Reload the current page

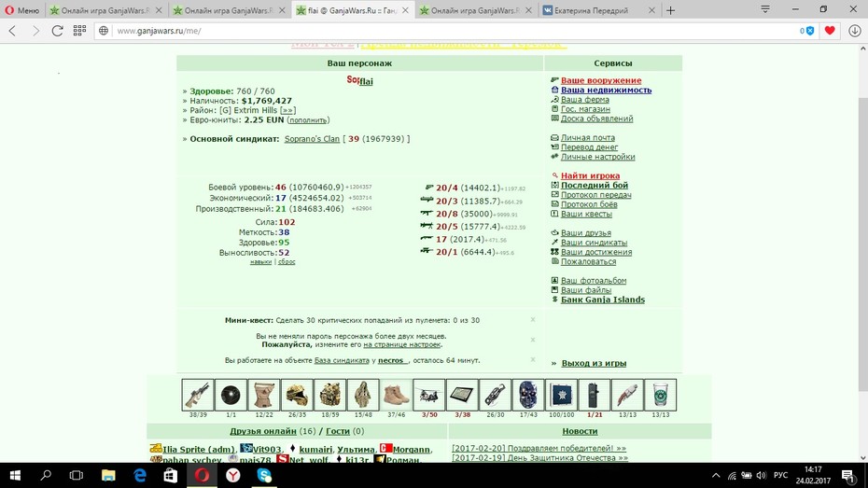point(57,31)
